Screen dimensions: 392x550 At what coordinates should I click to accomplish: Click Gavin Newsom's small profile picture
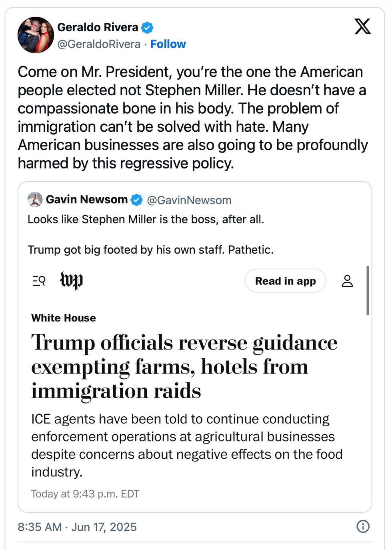[35, 199]
